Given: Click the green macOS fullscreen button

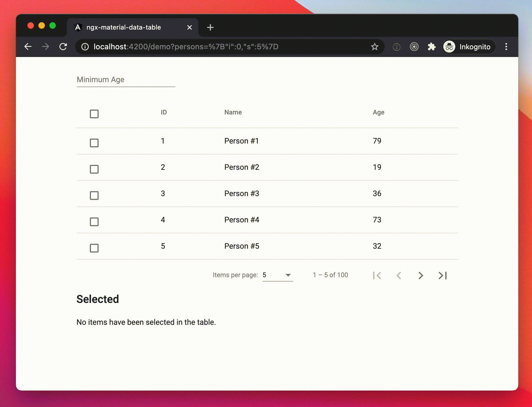Looking at the screenshot, I should tap(53, 26).
